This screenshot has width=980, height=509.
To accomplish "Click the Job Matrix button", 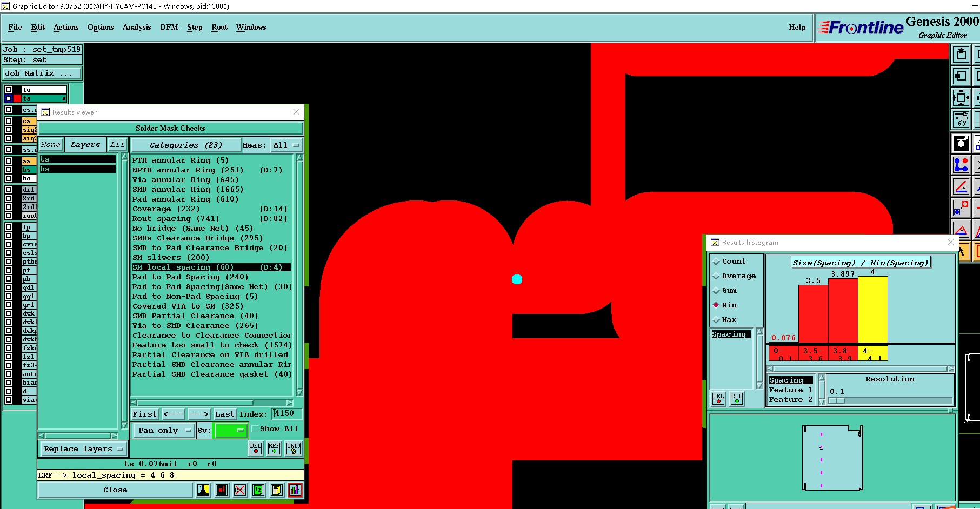I will click(43, 73).
